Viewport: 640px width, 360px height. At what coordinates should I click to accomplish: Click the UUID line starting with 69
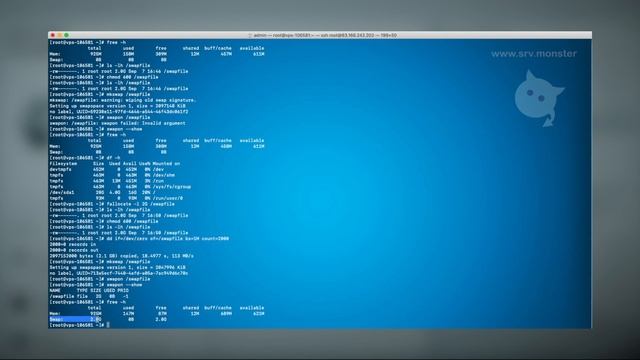(x=119, y=112)
